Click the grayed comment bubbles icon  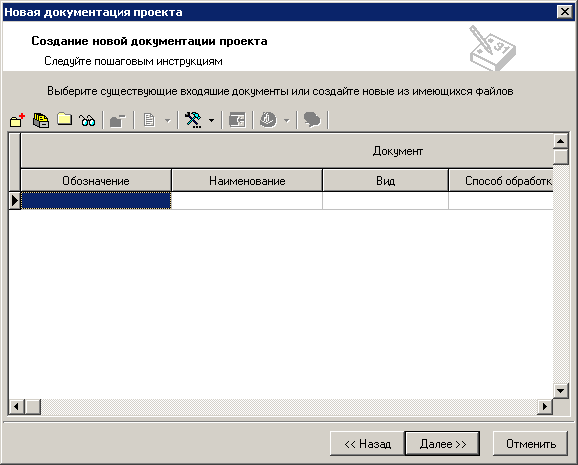click(312, 120)
